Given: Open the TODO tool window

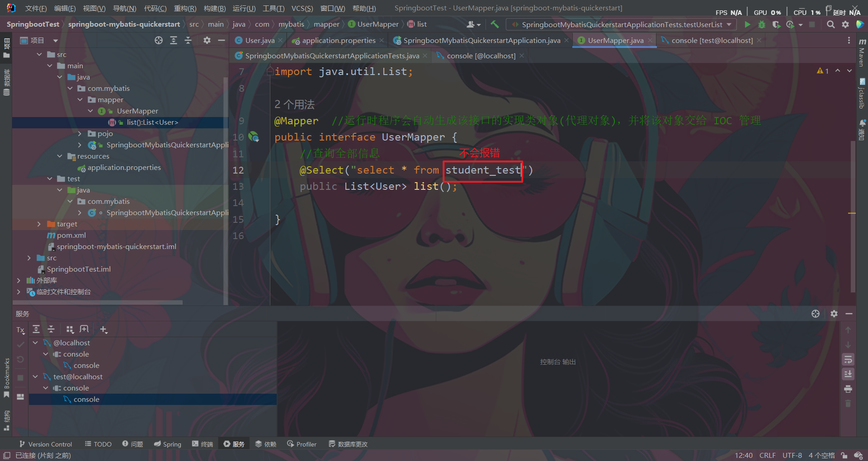Looking at the screenshot, I should click(x=98, y=444).
